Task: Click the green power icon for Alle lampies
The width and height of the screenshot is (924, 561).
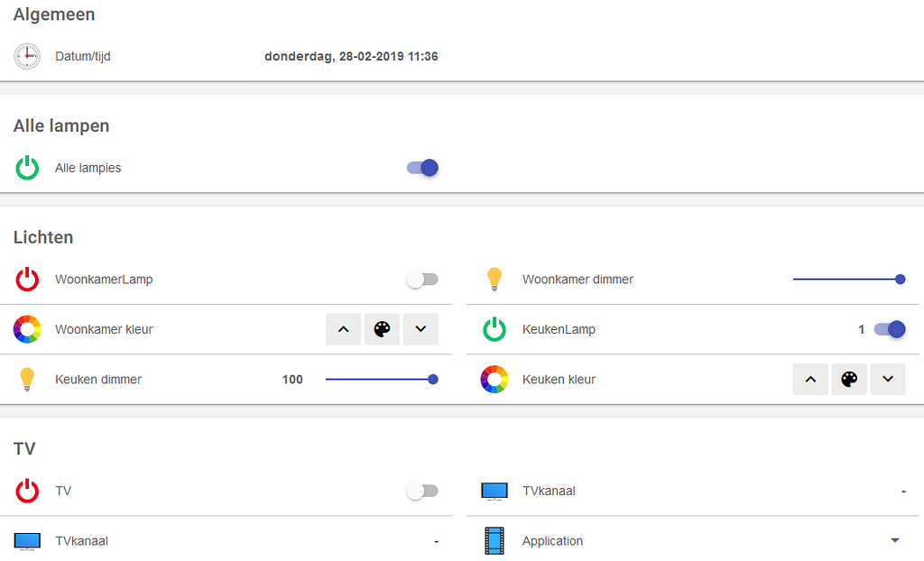Action: coord(27,168)
